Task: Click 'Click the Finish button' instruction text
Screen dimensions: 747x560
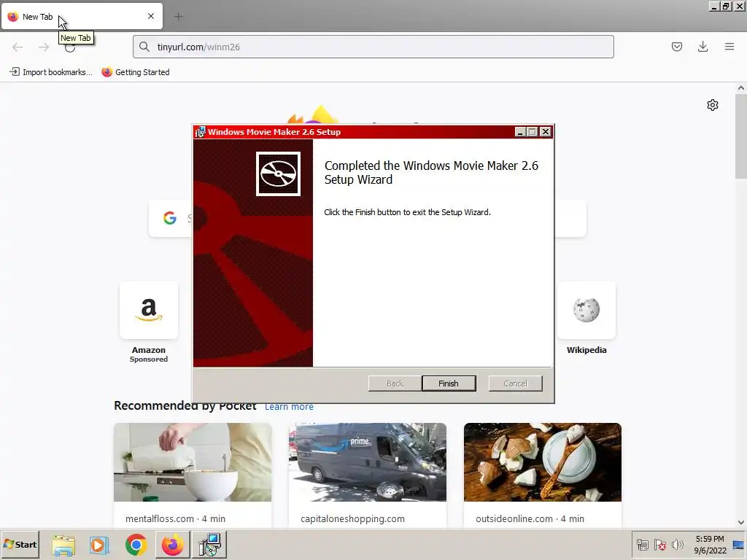Action: [x=407, y=212]
